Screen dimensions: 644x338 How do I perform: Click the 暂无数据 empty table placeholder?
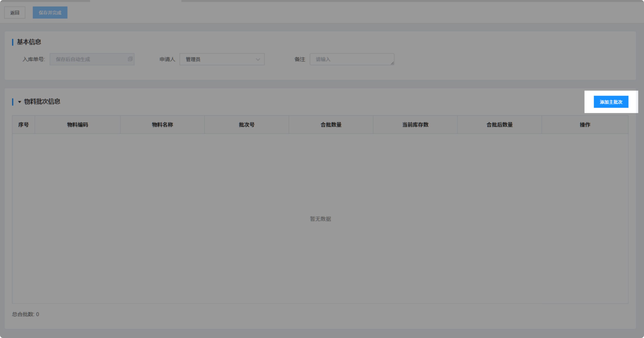click(x=320, y=219)
